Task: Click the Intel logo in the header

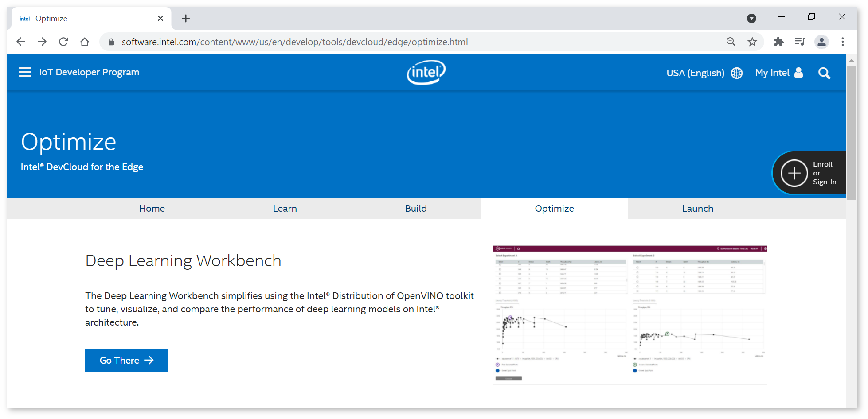Action: (426, 72)
